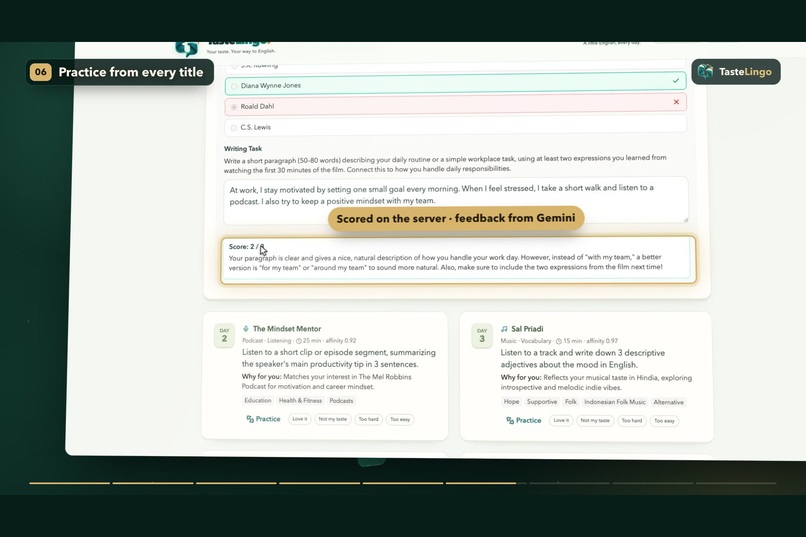Click into the writing task text area
The width and height of the screenshot is (806, 537).
click(455, 200)
